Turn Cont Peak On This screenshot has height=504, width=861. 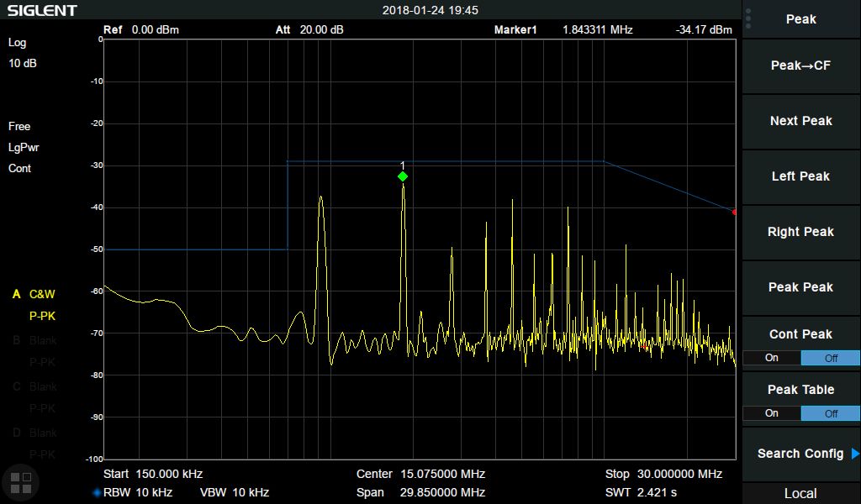(x=771, y=358)
